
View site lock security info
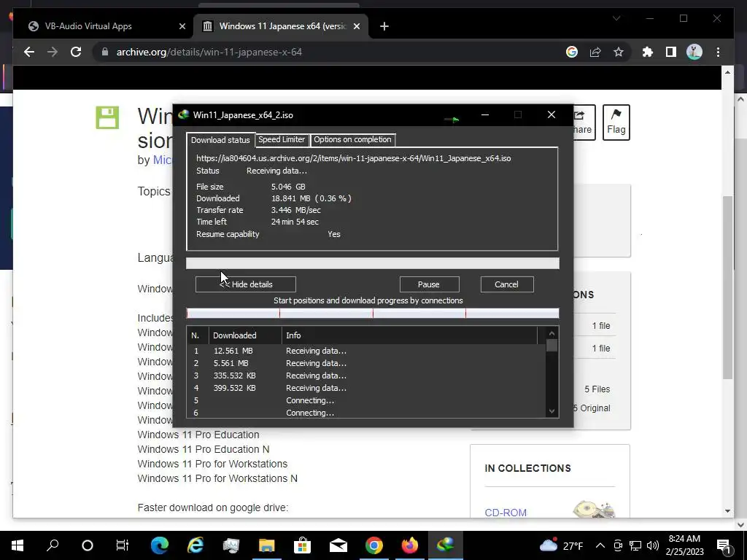pyautogui.click(x=105, y=52)
